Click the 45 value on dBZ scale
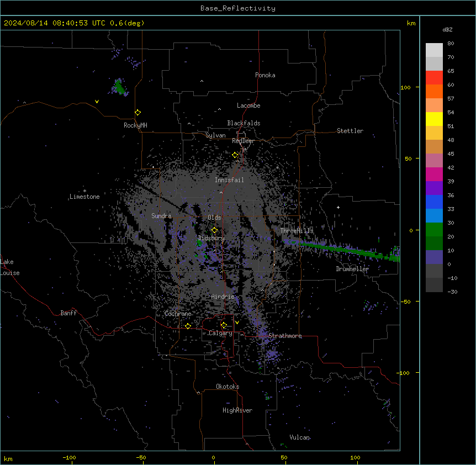 (451, 154)
